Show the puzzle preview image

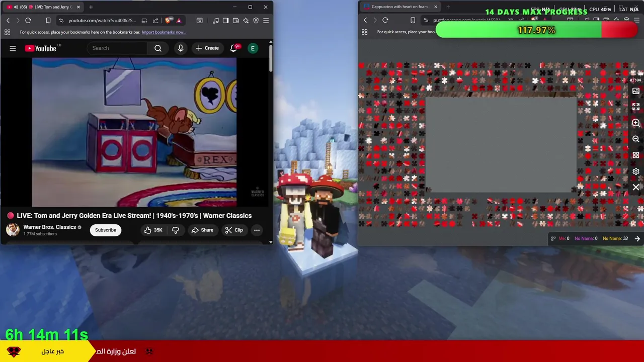pyautogui.click(x=636, y=91)
